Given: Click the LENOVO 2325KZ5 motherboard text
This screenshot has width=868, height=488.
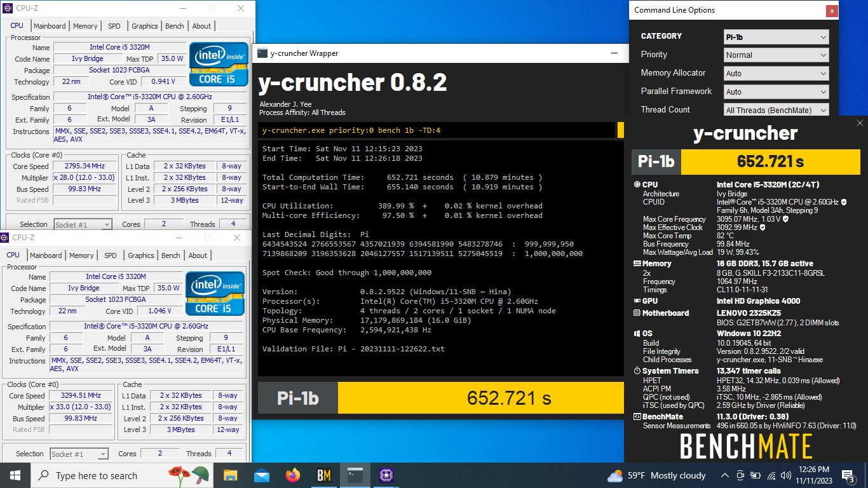Looking at the screenshot, I should 749,313.
